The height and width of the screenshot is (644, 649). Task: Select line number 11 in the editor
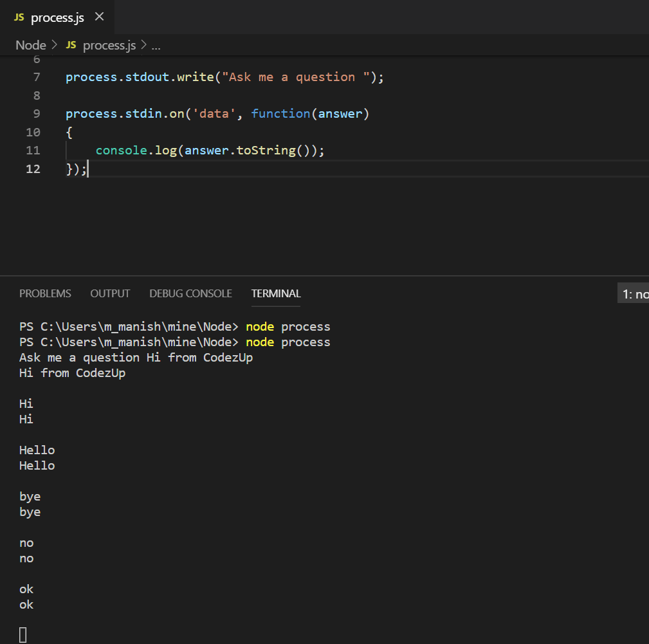[x=33, y=150]
